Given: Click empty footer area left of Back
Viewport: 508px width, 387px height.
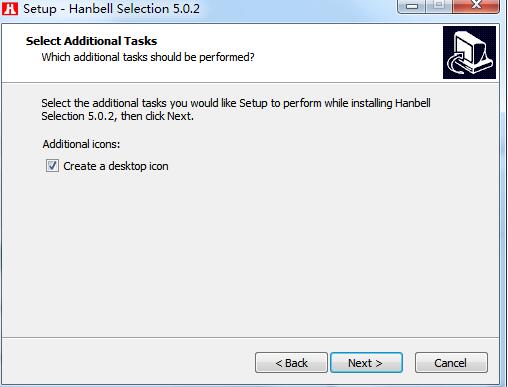Looking at the screenshot, I should click(x=127, y=363).
